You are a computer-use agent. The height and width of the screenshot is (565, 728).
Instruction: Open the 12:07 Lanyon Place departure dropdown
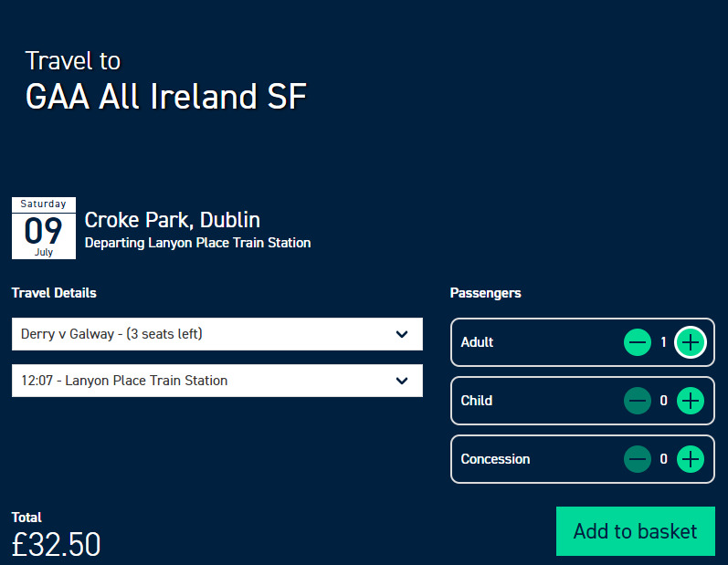pyautogui.click(x=217, y=381)
